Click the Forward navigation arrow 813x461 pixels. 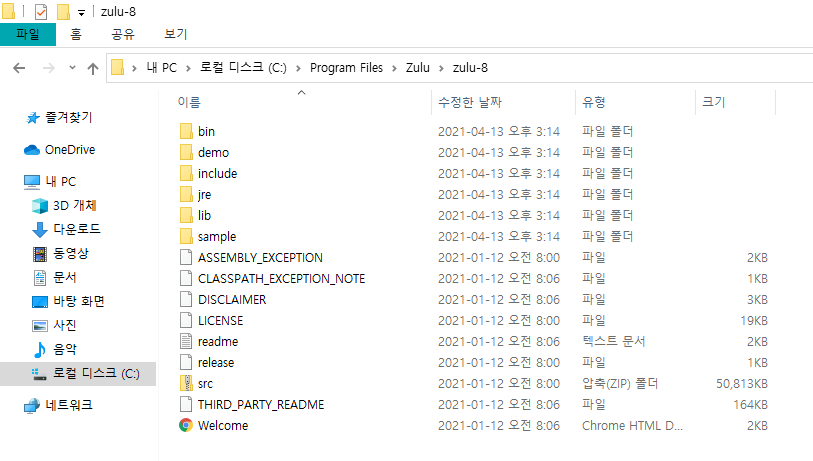(49, 68)
